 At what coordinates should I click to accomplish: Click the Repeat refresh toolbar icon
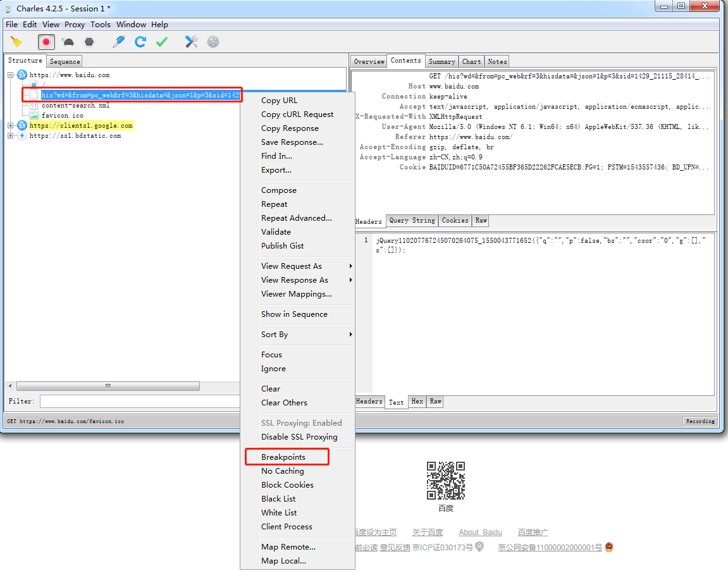pos(140,42)
